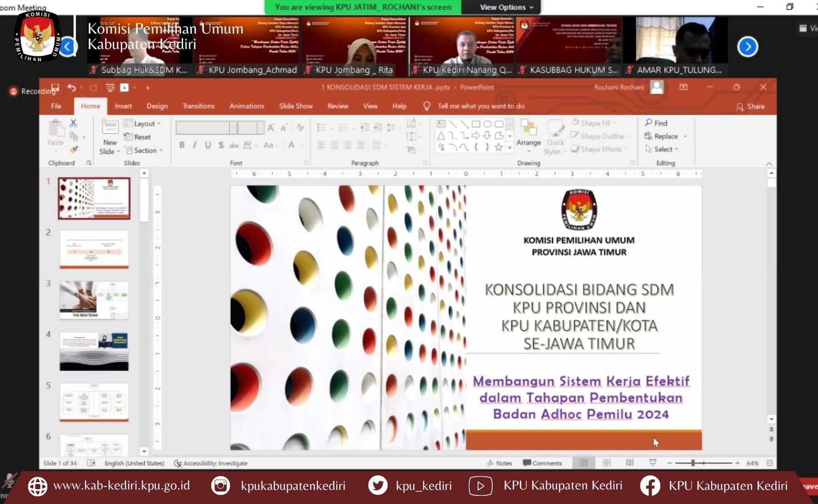Screen dimensions: 818x504
Task: Start slideshow from status bar icon
Action: (x=653, y=463)
